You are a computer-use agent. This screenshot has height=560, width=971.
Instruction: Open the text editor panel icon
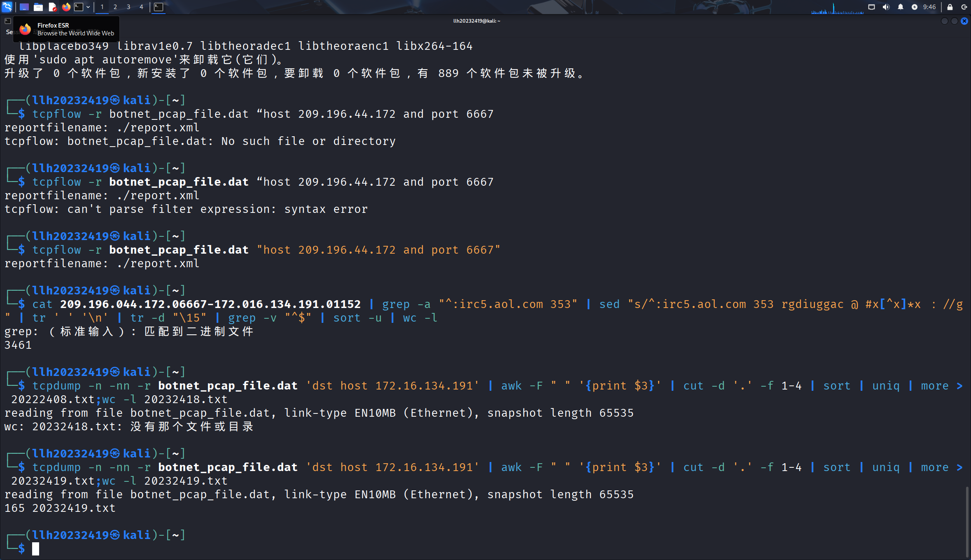coord(52,7)
